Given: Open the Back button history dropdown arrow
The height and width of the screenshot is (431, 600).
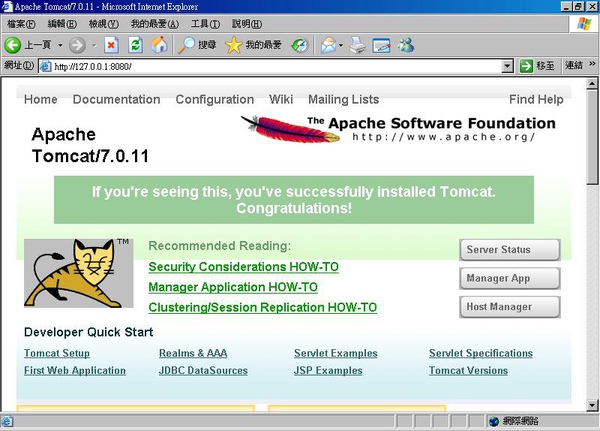Looking at the screenshot, I should tap(60, 45).
